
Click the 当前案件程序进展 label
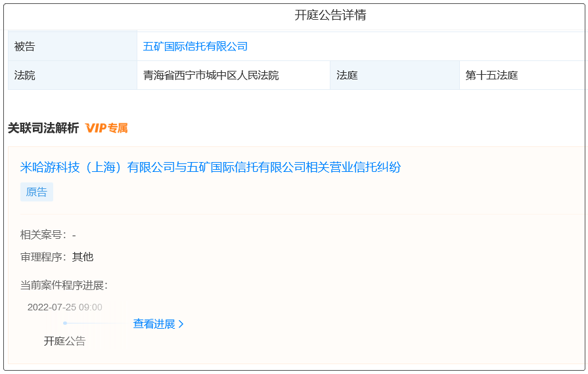(x=64, y=285)
